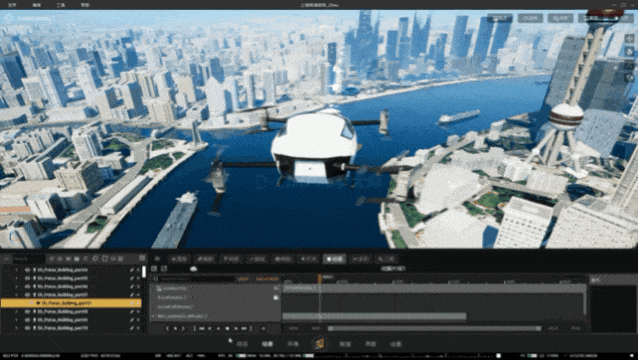Click the horizontal timeline range scrollbar

pyautogui.click(x=434, y=329)
